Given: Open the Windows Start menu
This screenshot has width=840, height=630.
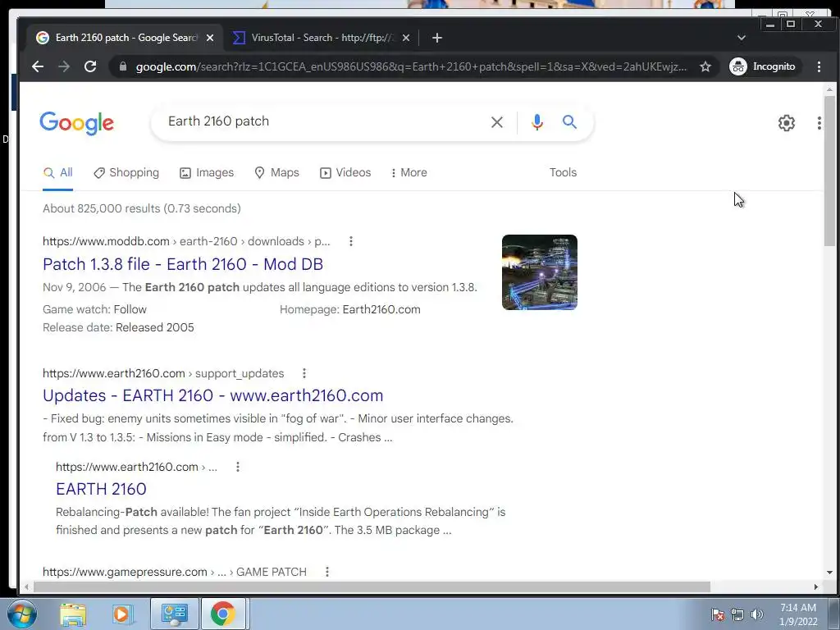Looking at the screenshot, I should (21, 614).
